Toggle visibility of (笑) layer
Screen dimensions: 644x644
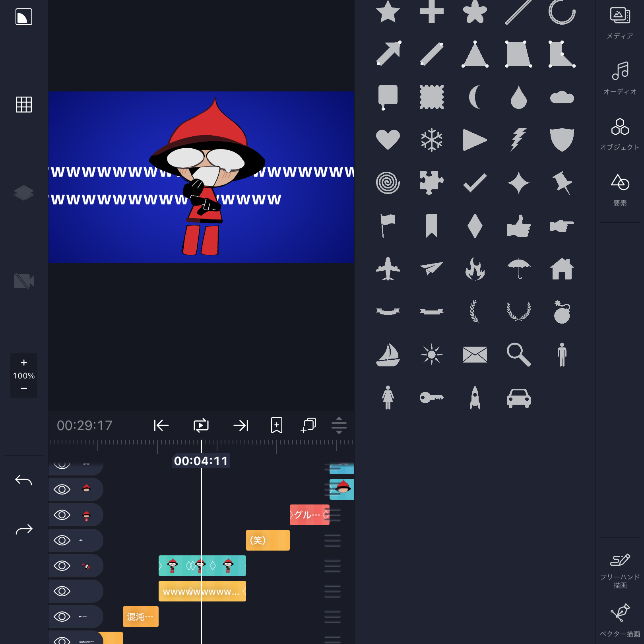pos(62,540)
